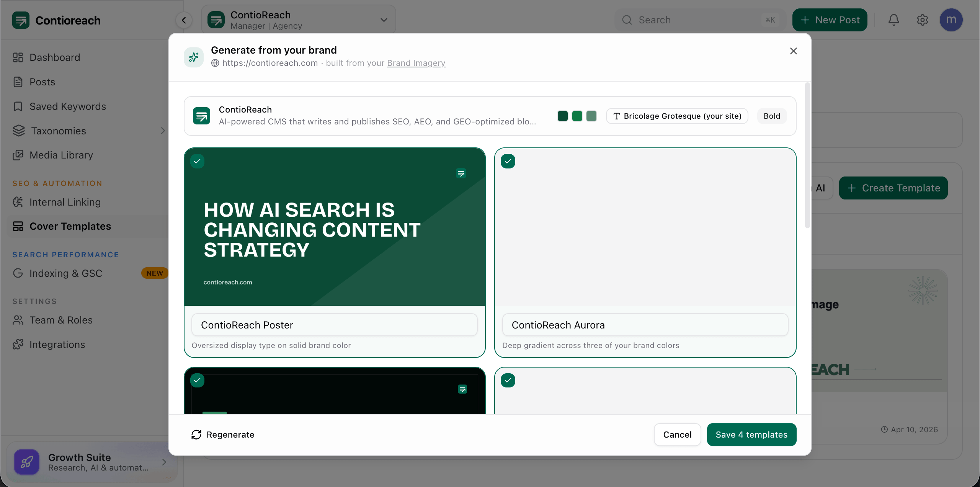Open settings gear in top bar
This screenshot has width=980, height=487.
click(x=923, y=20)
